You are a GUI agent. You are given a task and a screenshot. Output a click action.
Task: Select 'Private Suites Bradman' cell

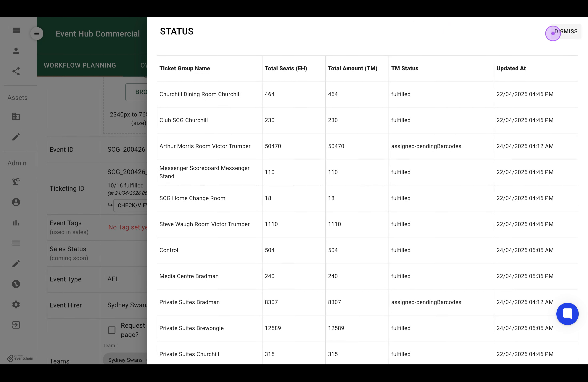pos(210,302)
